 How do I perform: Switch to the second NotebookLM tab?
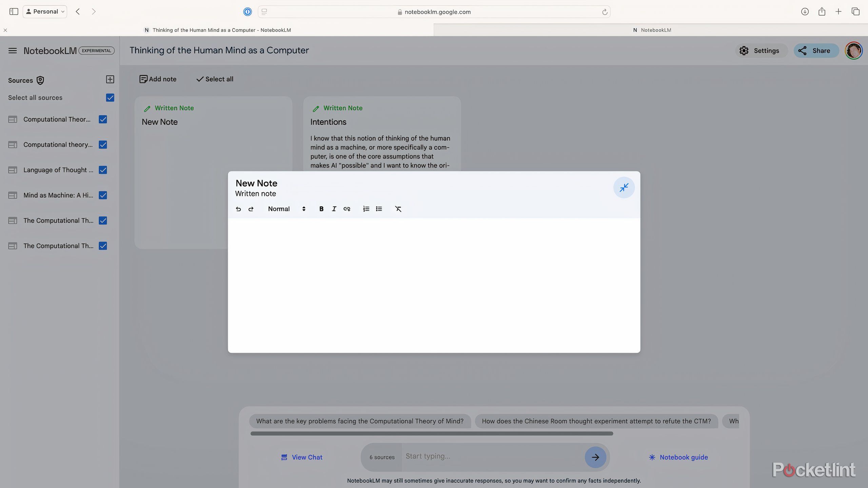[651, 30]
